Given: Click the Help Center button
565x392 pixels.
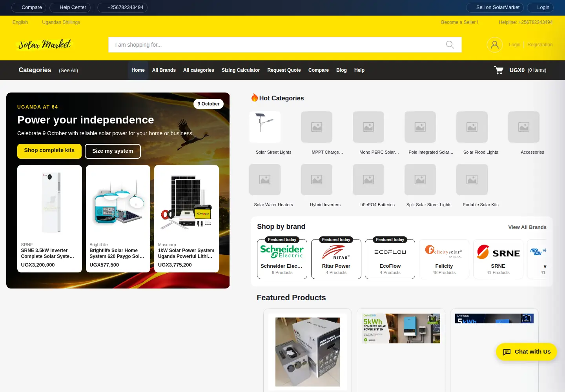Looking at the screenshot, I should [x=70, y=7].
